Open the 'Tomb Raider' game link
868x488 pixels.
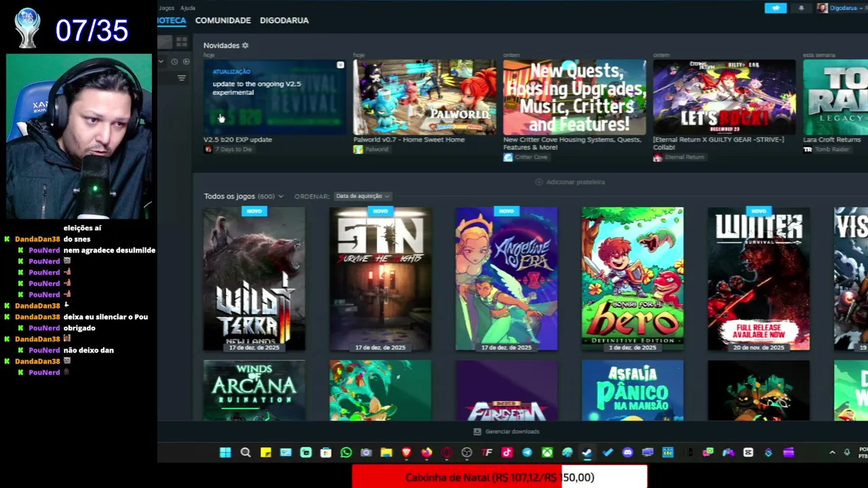tap(827, 149)
